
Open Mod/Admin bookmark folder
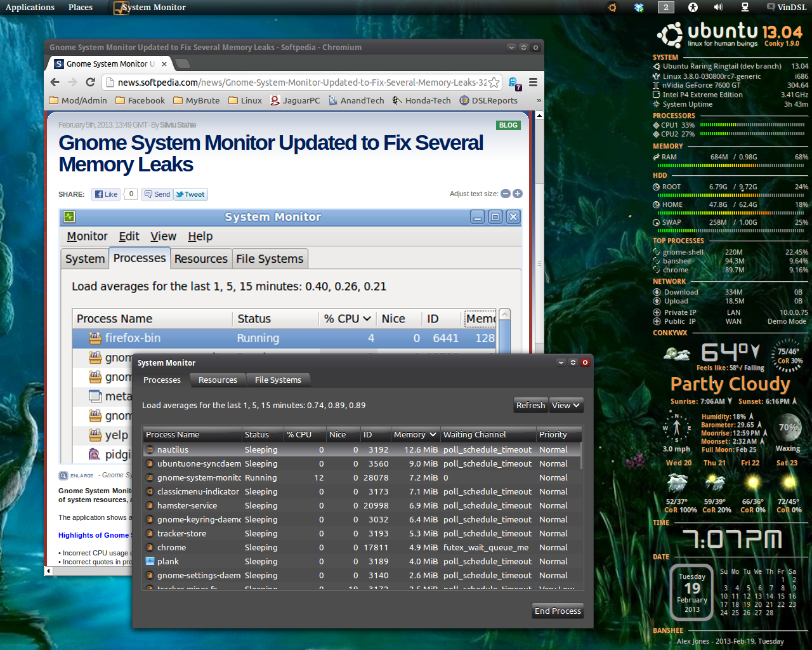[x=78, y=100]
